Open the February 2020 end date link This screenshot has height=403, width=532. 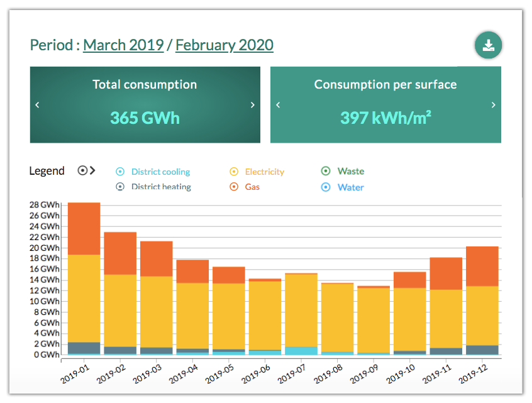click(224, 45)
